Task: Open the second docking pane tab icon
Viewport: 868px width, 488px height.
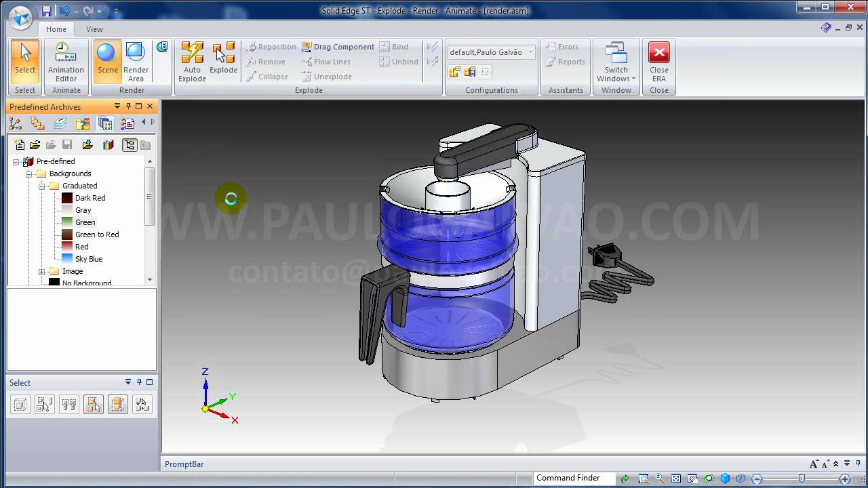Action: 37,123
